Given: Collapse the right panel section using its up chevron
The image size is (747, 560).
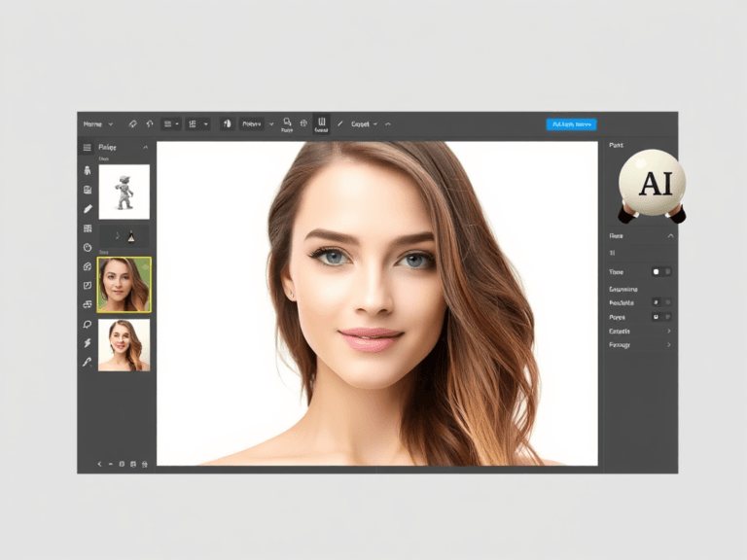Looking at the screenshot, I should click(x=670, y=235).
